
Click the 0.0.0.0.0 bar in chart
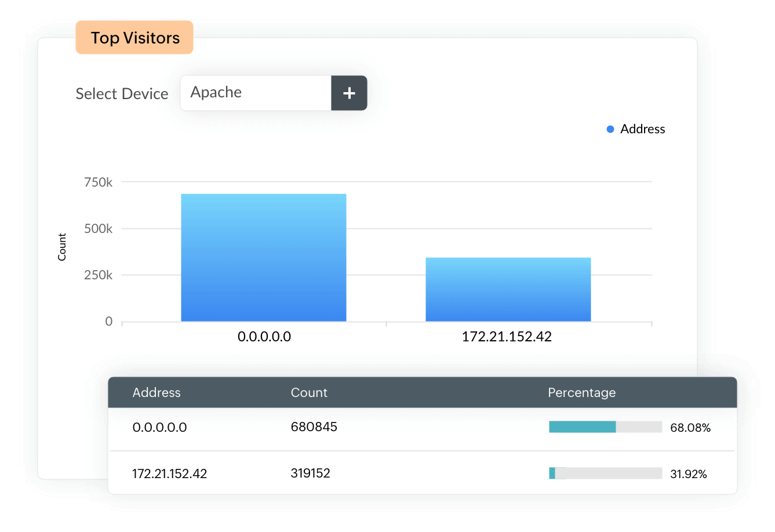(x=264, y=258)
